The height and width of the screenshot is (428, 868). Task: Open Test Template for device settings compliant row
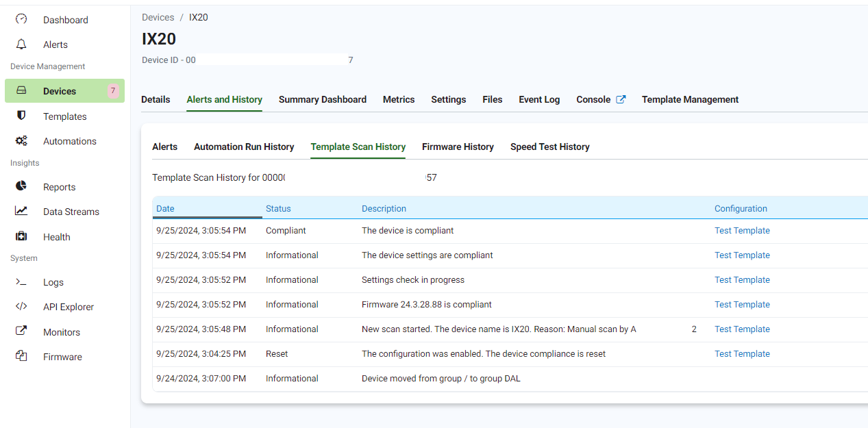tap(742, 255)
